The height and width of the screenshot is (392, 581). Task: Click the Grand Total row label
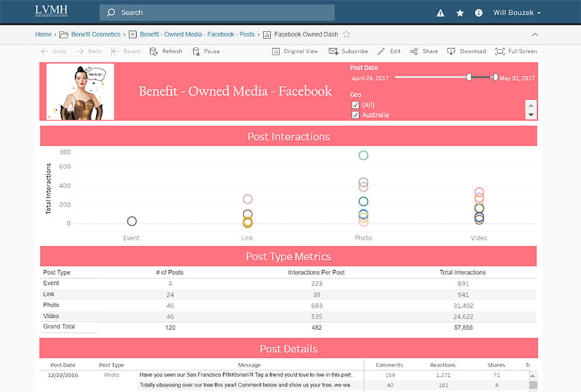point(59,326)
